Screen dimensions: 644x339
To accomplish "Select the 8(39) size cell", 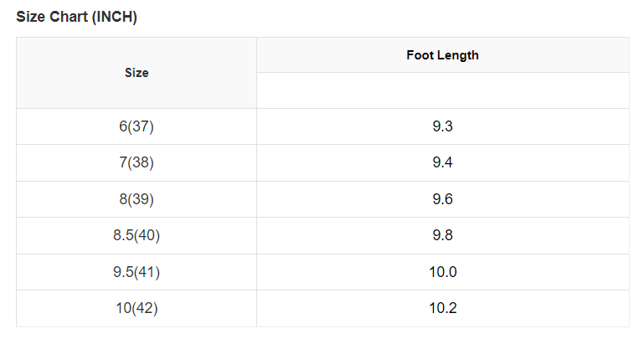I will point(137,199).
